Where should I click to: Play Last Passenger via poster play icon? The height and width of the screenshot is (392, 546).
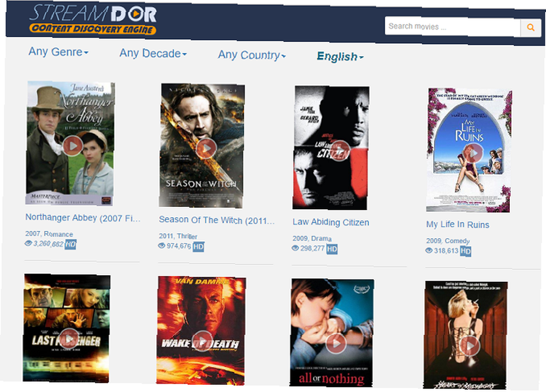[69, 338]
